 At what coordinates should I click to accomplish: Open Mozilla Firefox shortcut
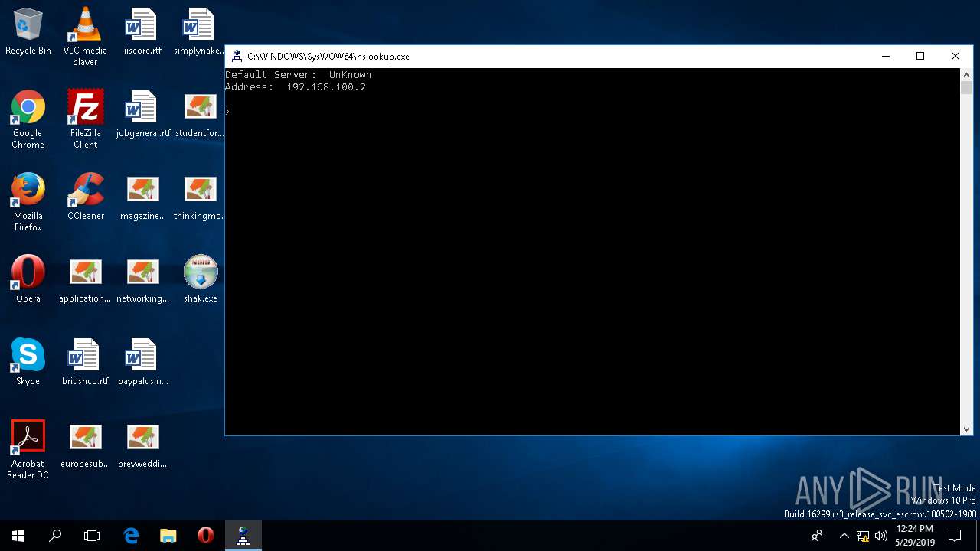coord(28,202)
